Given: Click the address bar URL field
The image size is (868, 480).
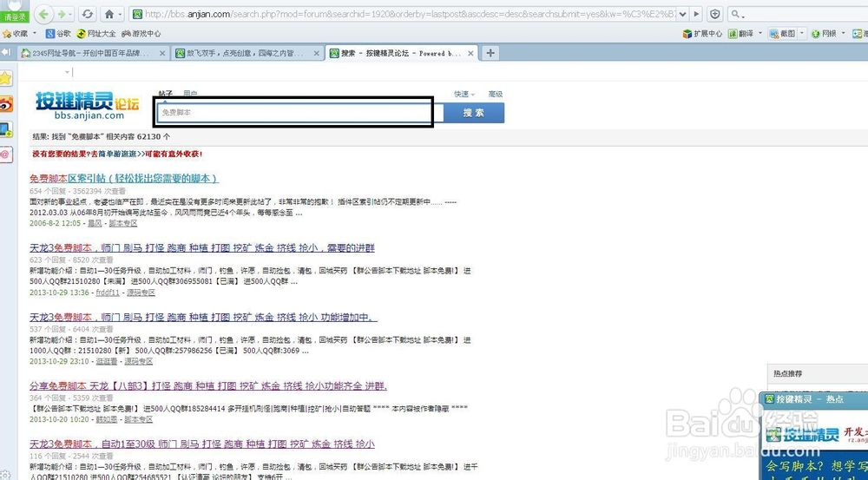Looking at the screenshot, I should pyautogui.click(x=410, y=14).
